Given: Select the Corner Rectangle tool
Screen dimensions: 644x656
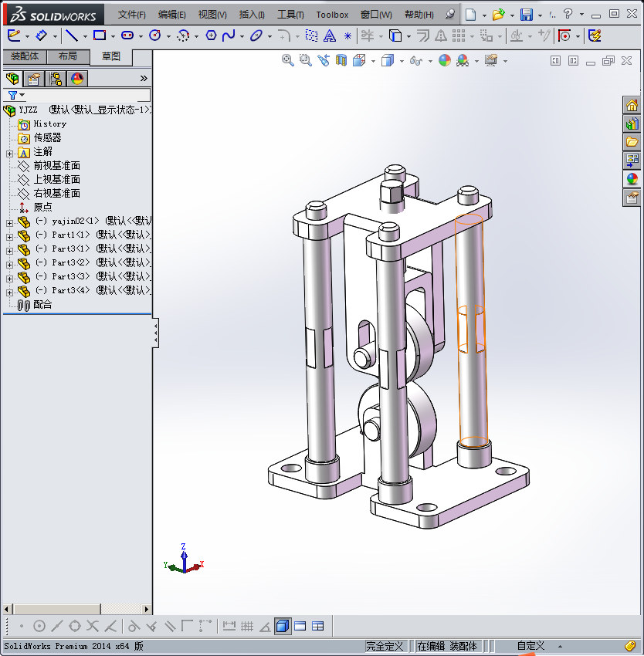Looking at the screenshot, I should click(100, 36).
